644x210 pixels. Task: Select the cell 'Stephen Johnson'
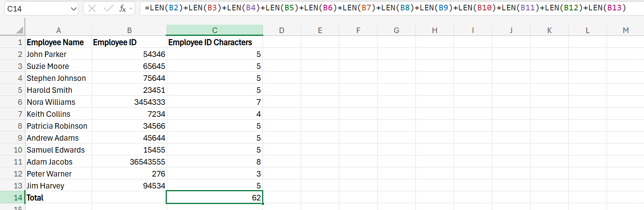[59, 78]
